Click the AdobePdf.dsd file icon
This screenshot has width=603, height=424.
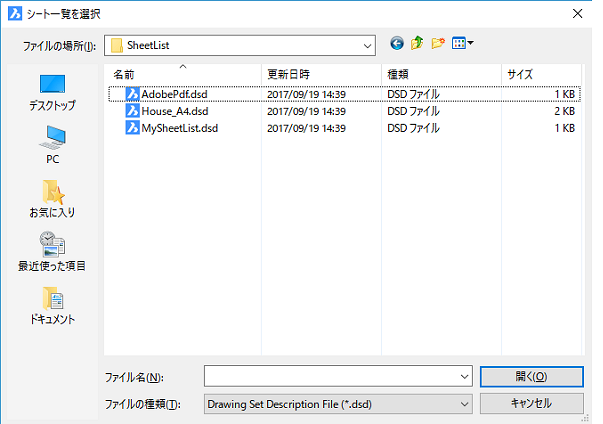[132, 94]
